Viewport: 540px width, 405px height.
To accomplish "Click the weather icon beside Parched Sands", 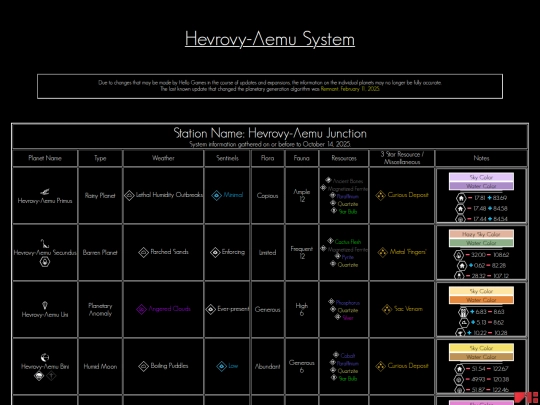I will point(144,252).
